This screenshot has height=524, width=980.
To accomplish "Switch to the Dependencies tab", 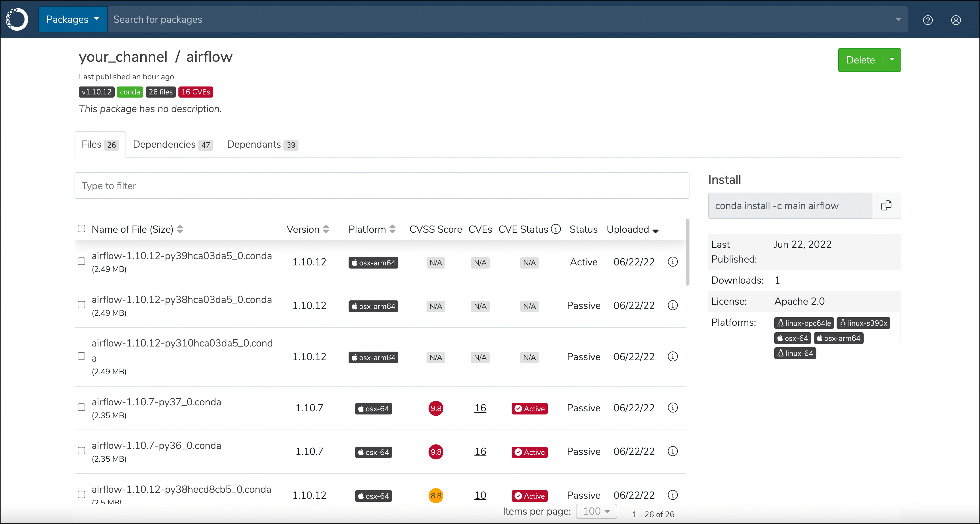I will click(x=173, y=145).
